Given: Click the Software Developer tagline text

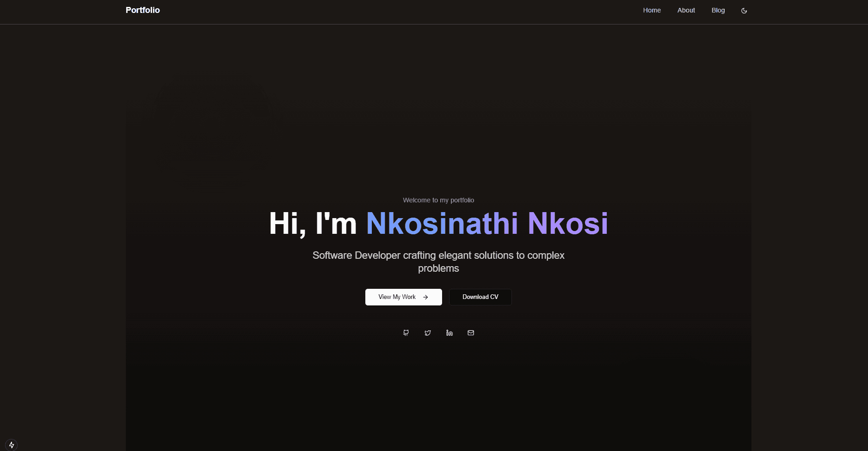Looking at the screenshot, I should click(438, 256).
